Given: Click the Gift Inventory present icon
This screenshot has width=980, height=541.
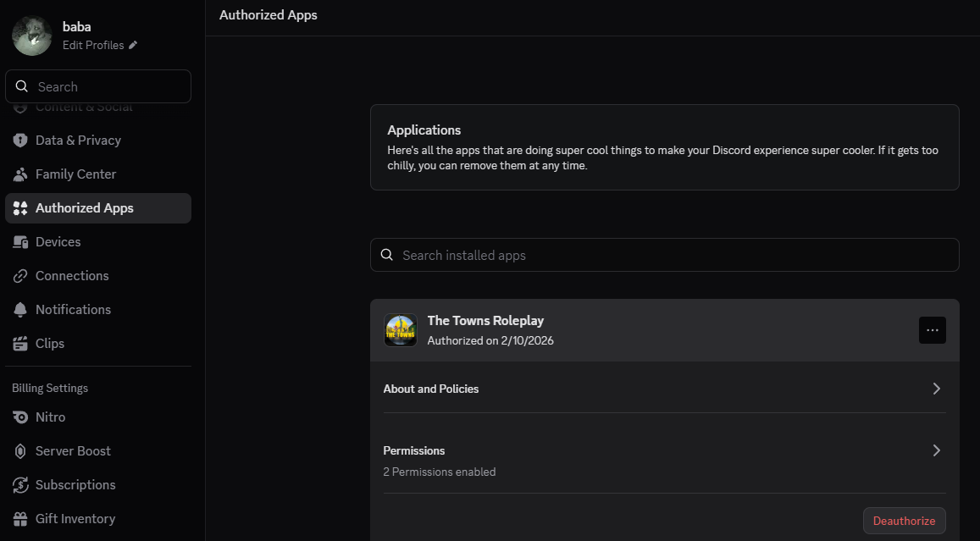Looking at the screenshot, I should tap(20, 519).
